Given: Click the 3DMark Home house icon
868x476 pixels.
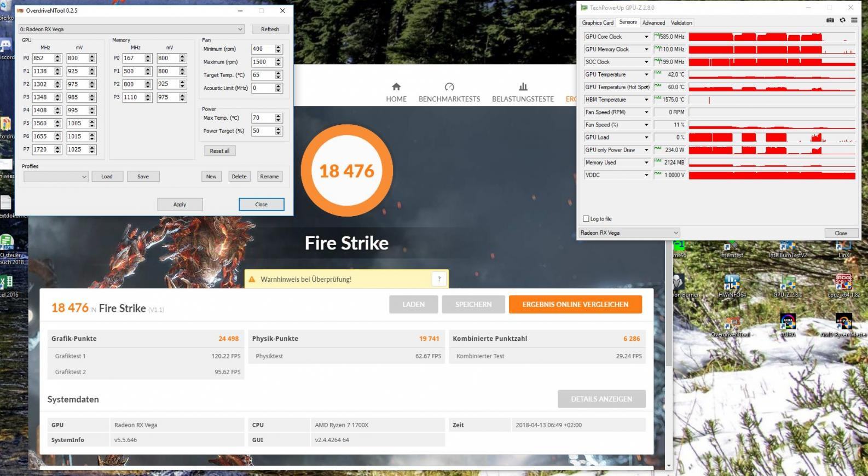Looking at the screenshot, I should point(396,86).
